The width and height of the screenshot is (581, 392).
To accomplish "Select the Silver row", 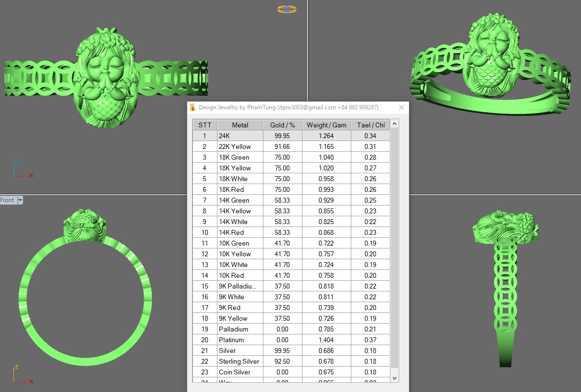I will (291, 351).
